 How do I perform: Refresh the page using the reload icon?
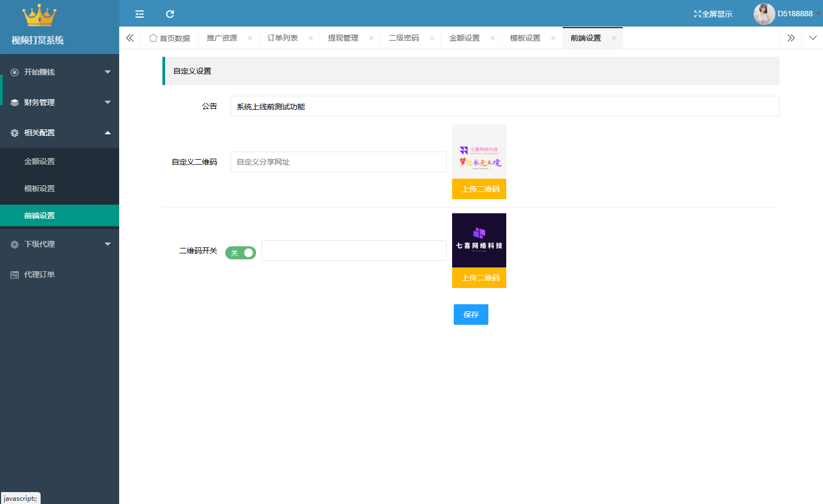point(170,14)
